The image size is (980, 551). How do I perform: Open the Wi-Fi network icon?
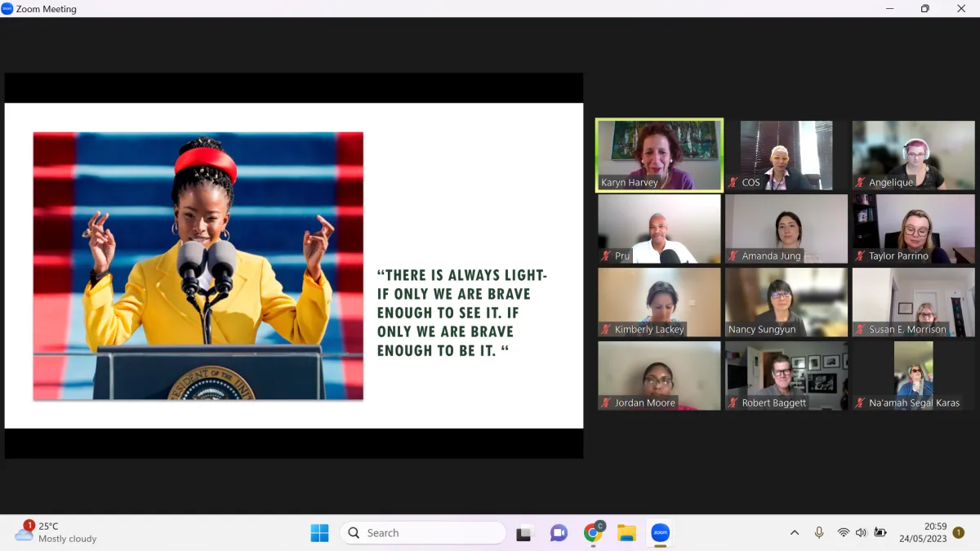[x=843, y=533]
